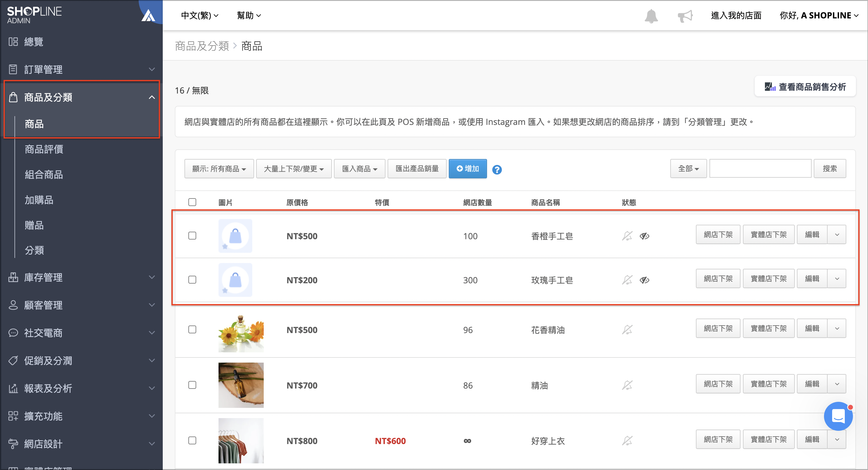Click the blue help question mark icon

click(497, 169)
